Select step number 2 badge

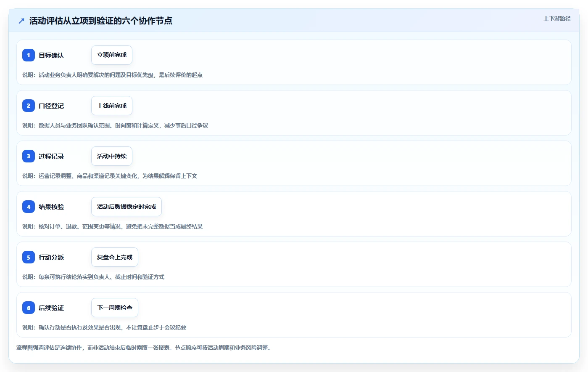tap(29, 106)
